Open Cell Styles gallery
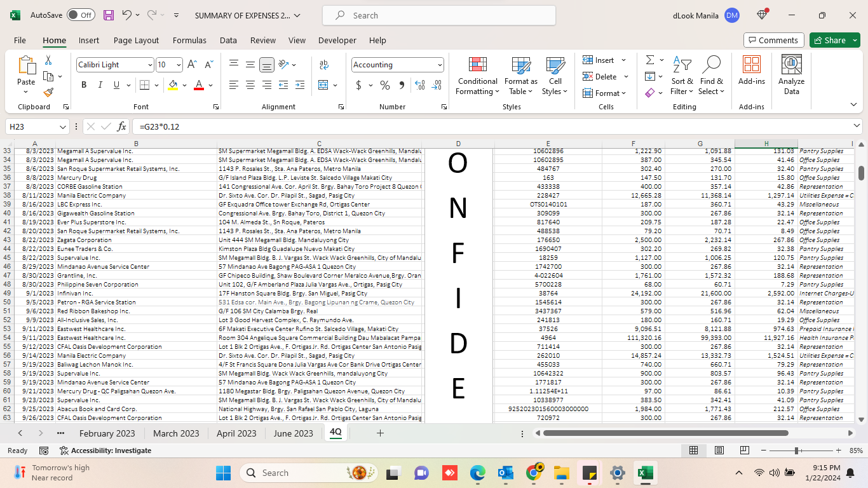 point(555,76)
